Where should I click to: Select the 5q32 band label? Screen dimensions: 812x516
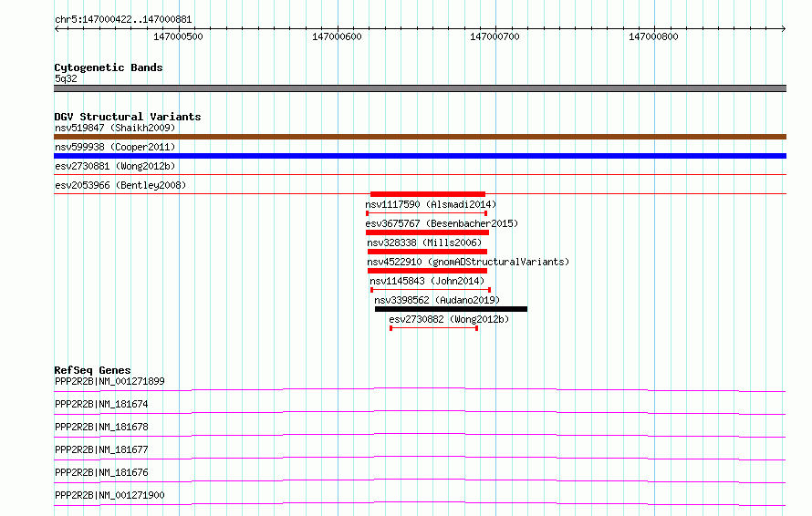pyautogui.click(x=66, y=78)
